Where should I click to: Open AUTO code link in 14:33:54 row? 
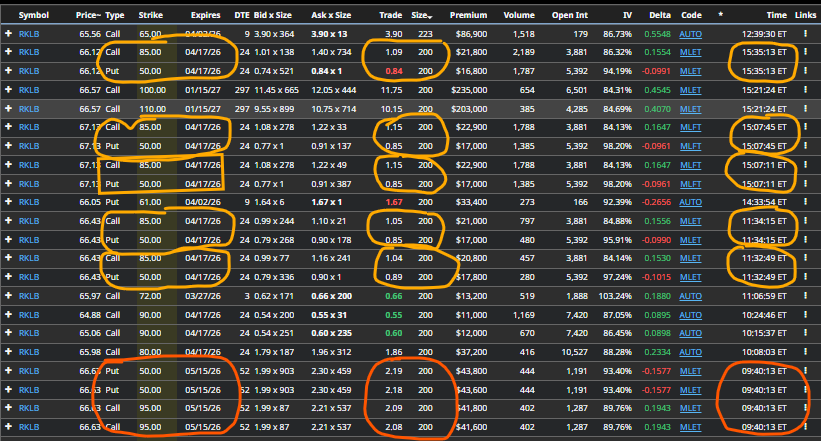pyautogui.click(x=691, y=202)
